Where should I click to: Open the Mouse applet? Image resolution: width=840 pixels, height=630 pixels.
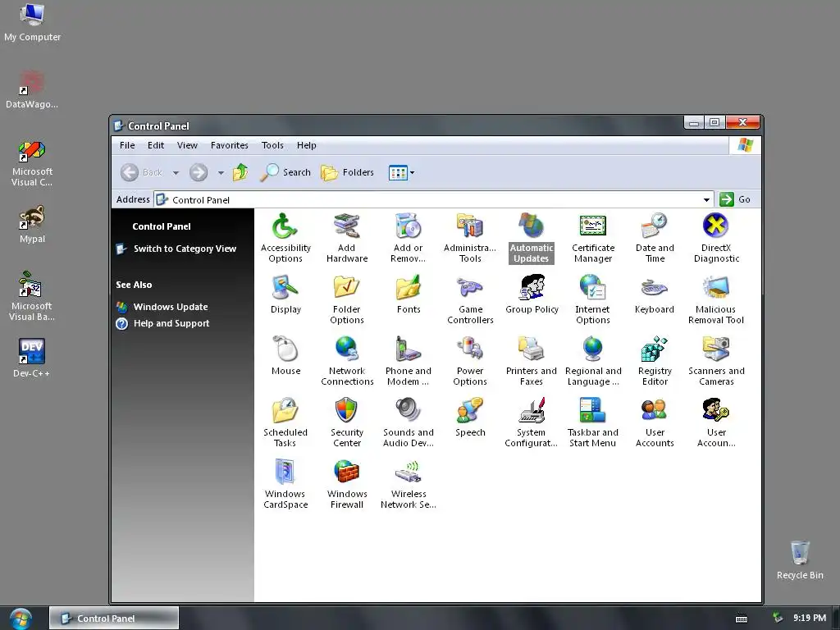(x=285, y=356)
